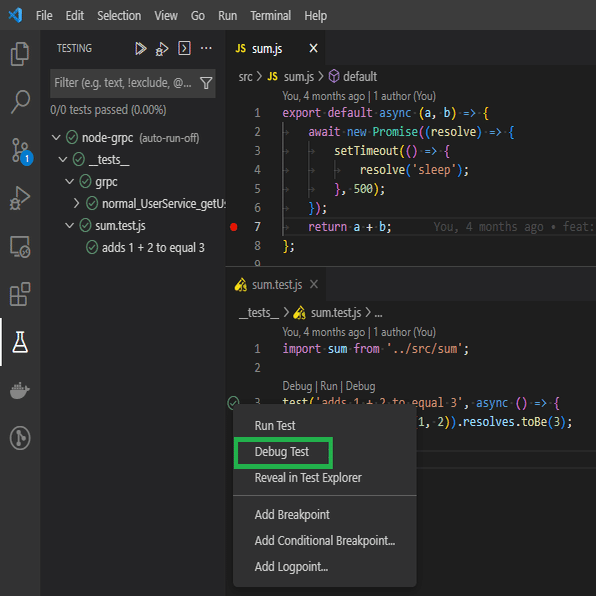The width and height of the screenshot is (596, 596).
Task: Close the sum.test.js editor tab
Action: pos(314,284)
